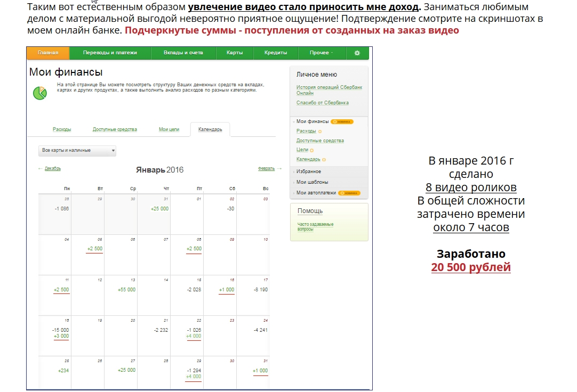Expand the Избранное sidebar section
This screenshot has width=577, height=392.
[x=308, y=171]
